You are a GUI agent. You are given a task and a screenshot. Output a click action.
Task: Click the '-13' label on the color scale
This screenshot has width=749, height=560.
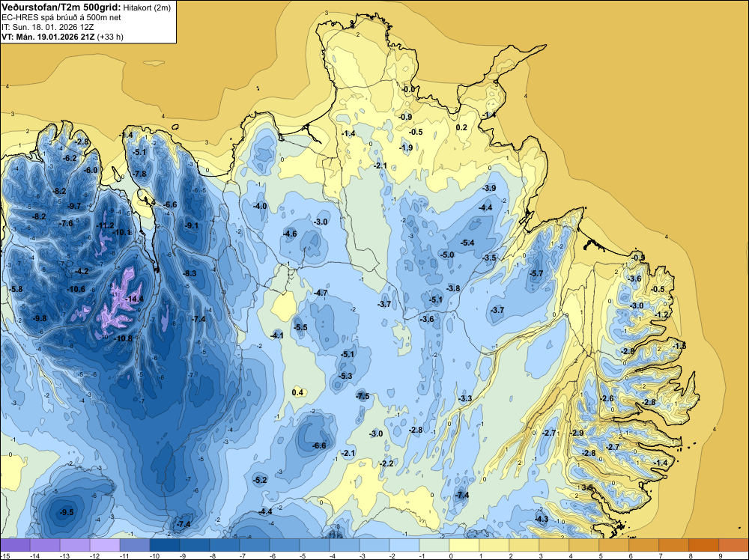(64, 556)
